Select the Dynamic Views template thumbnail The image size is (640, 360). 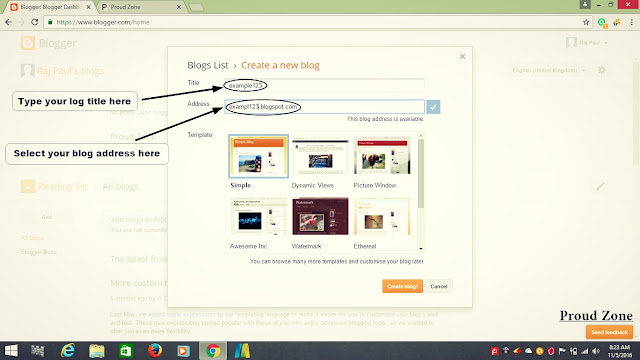pos(320,156)
